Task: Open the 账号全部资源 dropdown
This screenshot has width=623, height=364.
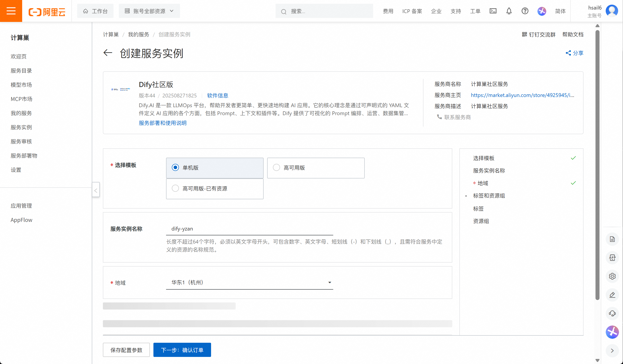Action: pyautogui.click(x=149, y=11)
